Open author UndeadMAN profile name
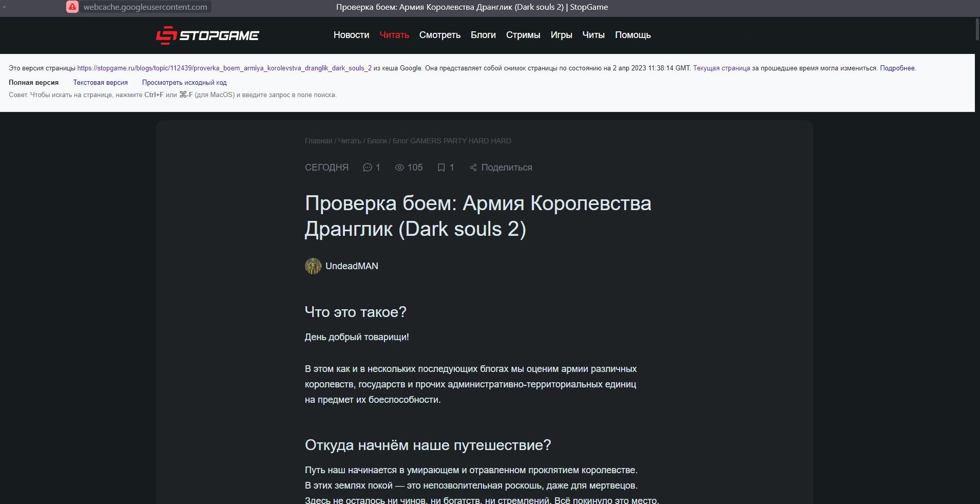The width and height of the screenshot is (980, 504). click(x=352, y=266)
